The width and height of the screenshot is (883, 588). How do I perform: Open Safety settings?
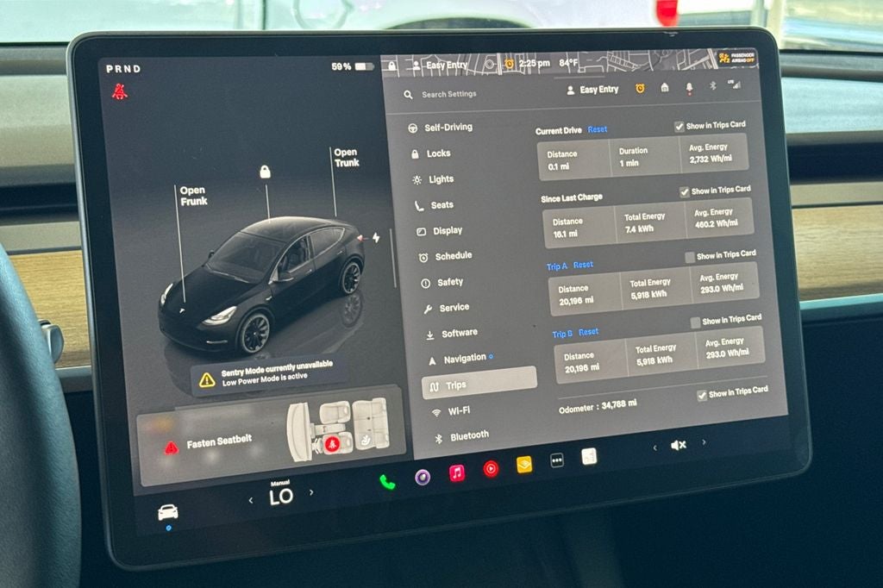pos(441,282)
